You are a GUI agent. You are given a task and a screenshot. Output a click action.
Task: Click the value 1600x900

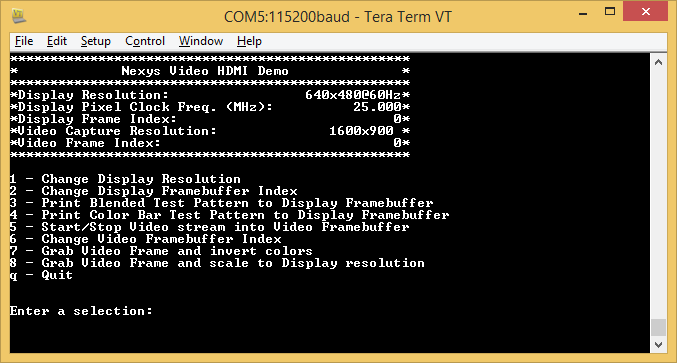[x=361, y=131]
